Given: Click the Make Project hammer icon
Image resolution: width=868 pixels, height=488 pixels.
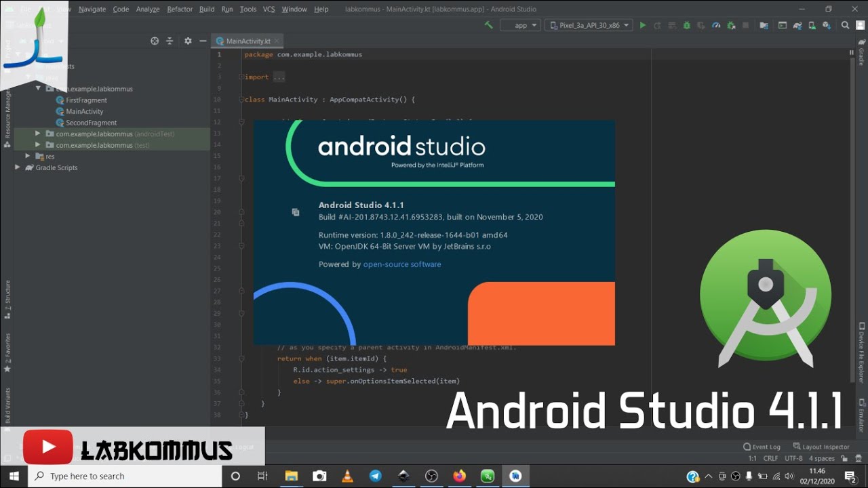Looking at the screenshot, I should pos(488,25).
